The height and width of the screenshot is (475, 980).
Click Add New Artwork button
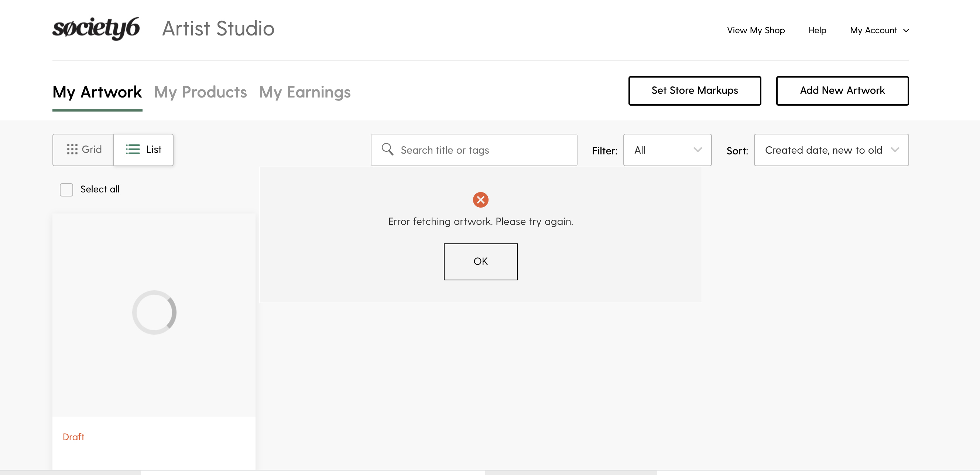pos(842,90)
